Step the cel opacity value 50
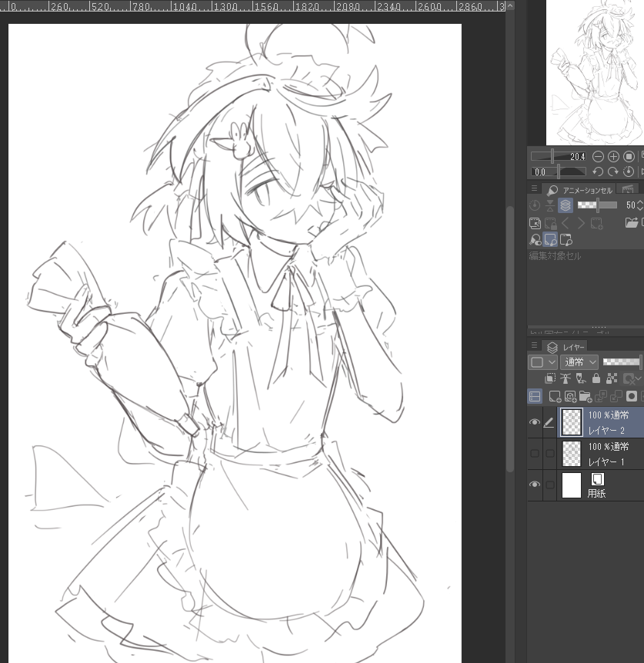 (x=640, y=205)
